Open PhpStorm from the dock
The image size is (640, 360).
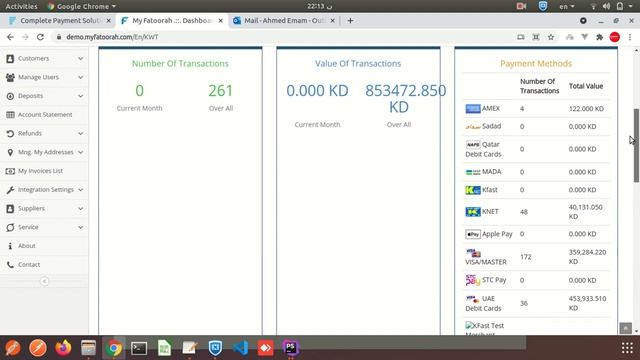click(291, 348)
